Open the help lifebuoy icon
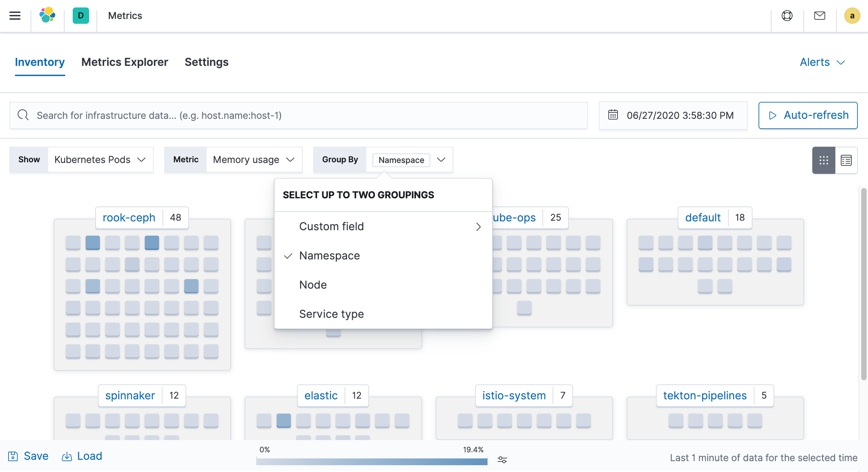Image resolution: width=868 pixels, height=472 pixels. [787, 16]
